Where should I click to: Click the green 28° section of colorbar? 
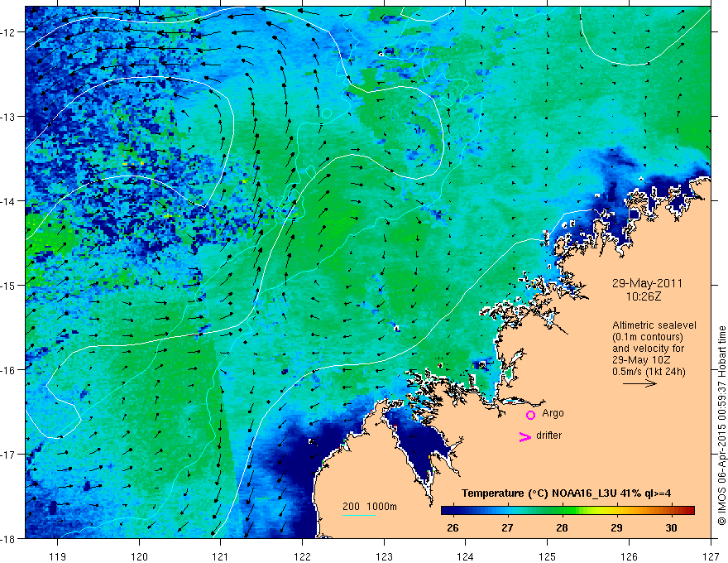[563, 511]
